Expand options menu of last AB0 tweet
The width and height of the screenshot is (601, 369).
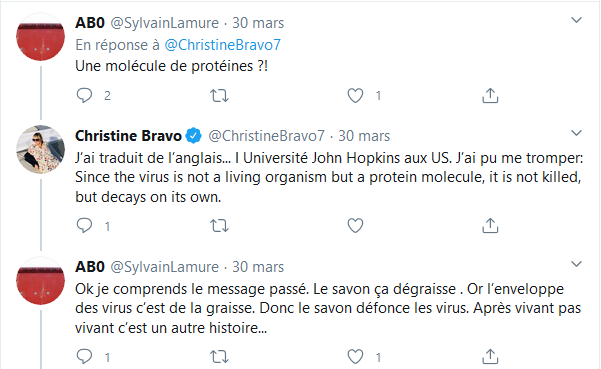coord(576,264)
